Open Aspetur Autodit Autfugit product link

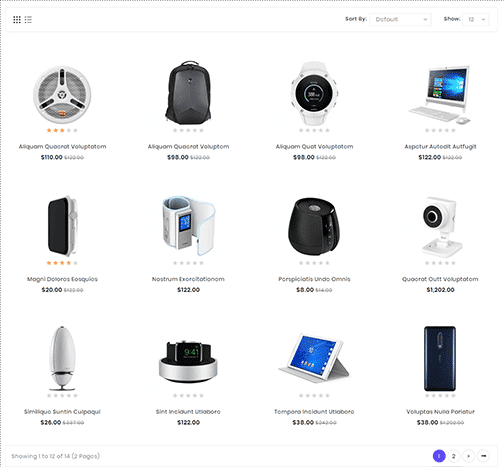click(x=440, y=147)
